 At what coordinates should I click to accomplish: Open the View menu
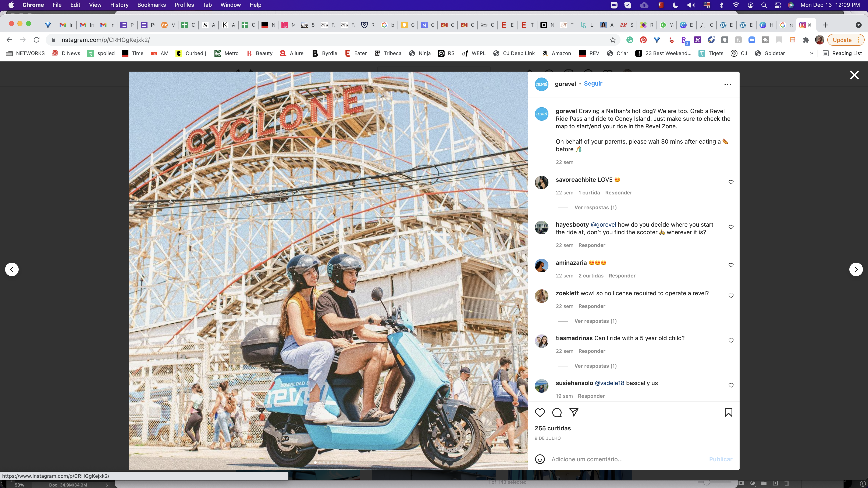pos(95,5)
